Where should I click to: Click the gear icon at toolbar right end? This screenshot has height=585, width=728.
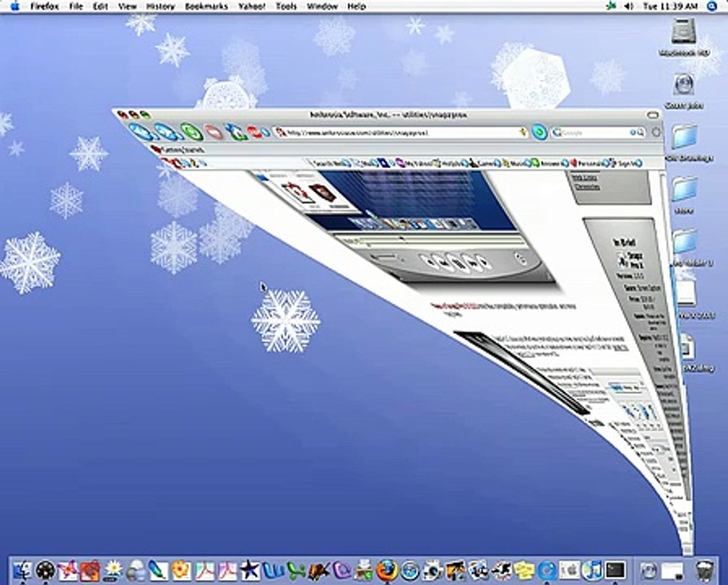coord(656,132)
